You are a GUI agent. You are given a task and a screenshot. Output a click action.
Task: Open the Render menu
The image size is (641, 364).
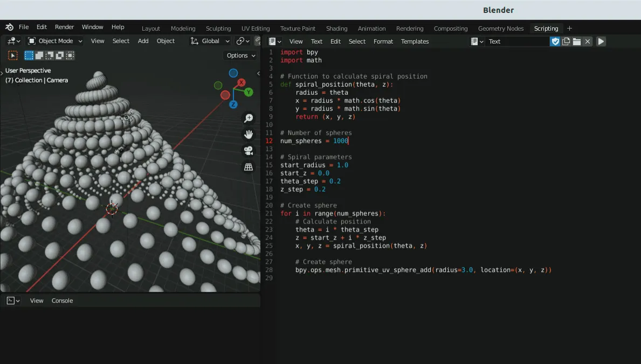tap(64, 27)
